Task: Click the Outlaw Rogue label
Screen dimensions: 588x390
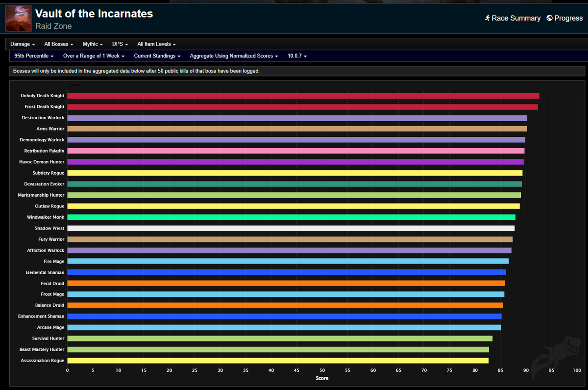Action: pyautogui.click(x=49, y=206)
